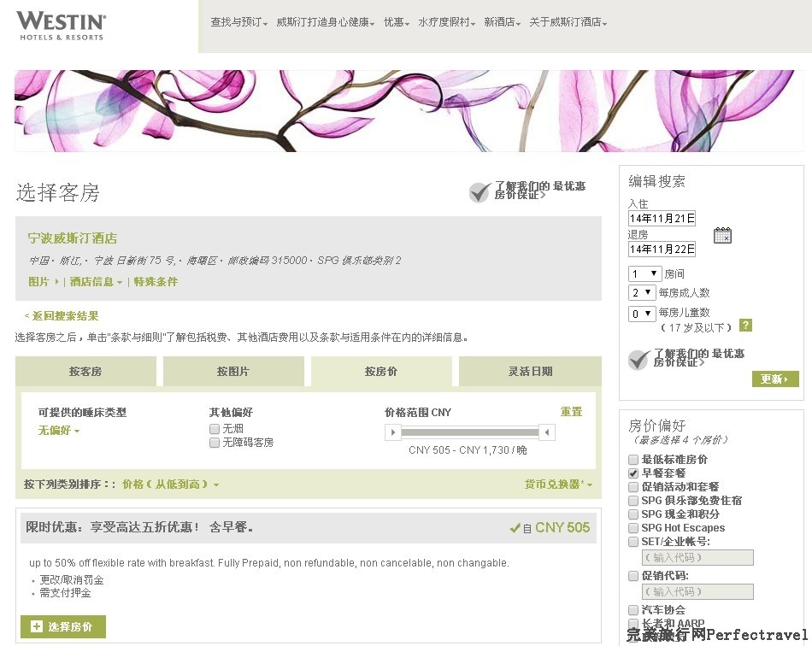Enable the 最低标准房价 checkbox

[633, 460]
